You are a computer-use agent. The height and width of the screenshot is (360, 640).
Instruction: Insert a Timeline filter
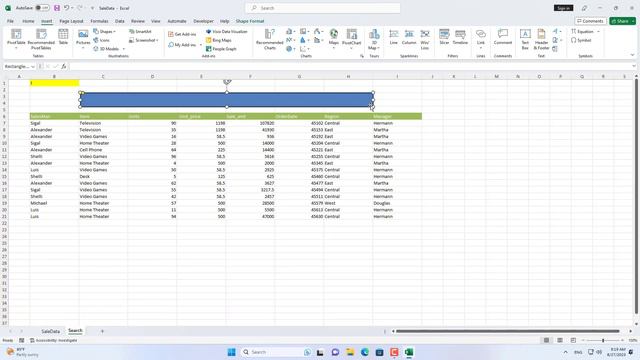[x=460, y=37]
